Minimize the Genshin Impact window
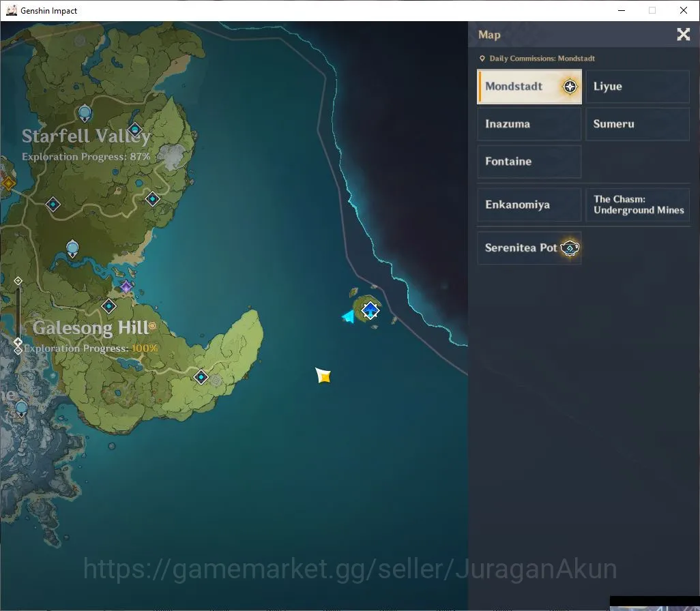The height and width of the screenshot is (611, 700). coord(622,10)
